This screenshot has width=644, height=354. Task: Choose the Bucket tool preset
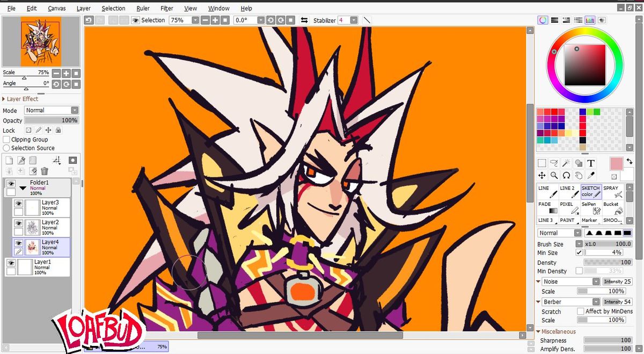click(x=612, y=207)
